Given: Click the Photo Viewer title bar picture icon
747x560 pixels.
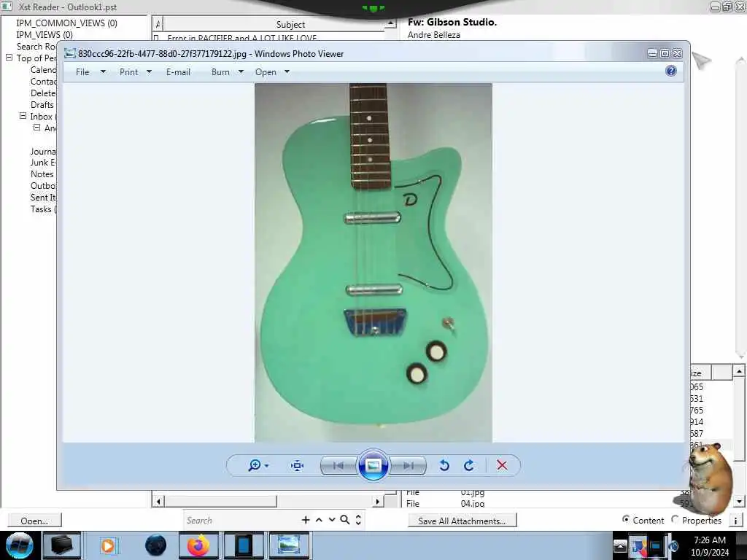Looking at the screenshot, I should [x=69, y=53].
